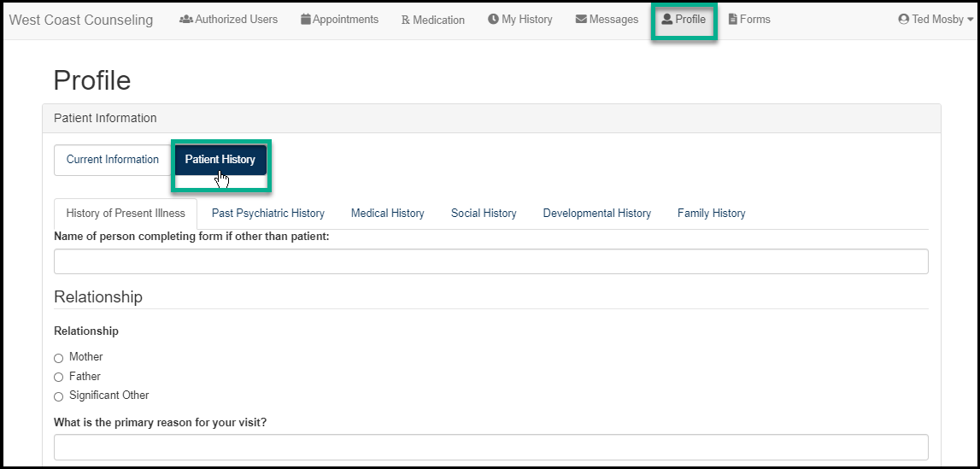Click the Rx Medication icon
Screen dimensions: 980x469
[405, 20]
